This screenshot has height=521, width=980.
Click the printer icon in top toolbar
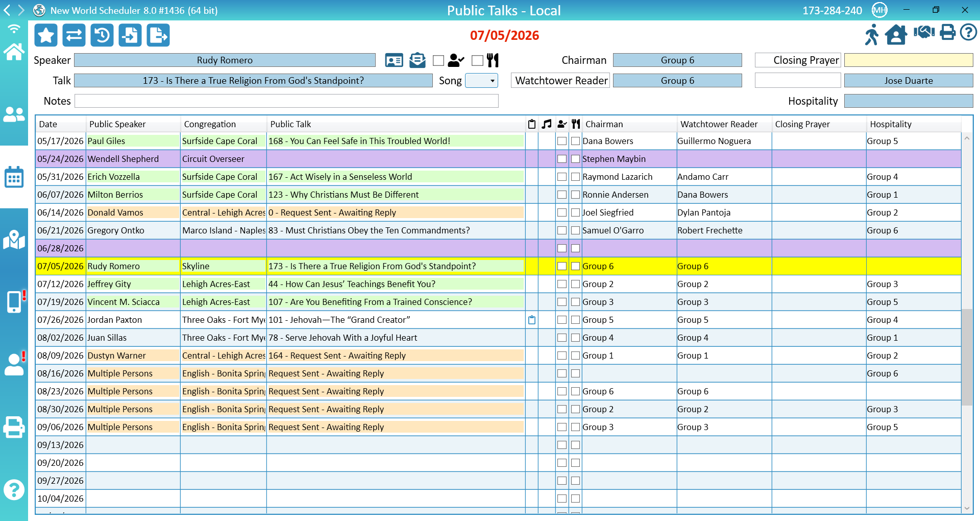tap(948, 33)
